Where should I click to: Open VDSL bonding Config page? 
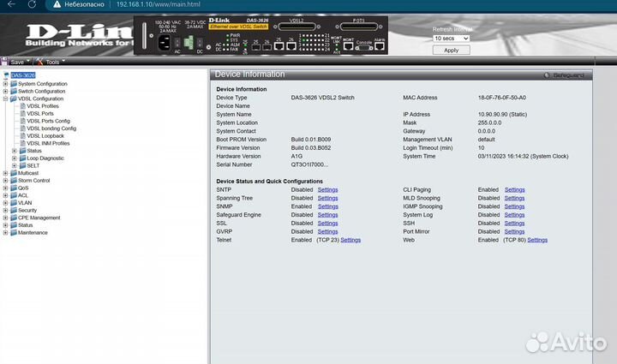(x=51, y=128)
